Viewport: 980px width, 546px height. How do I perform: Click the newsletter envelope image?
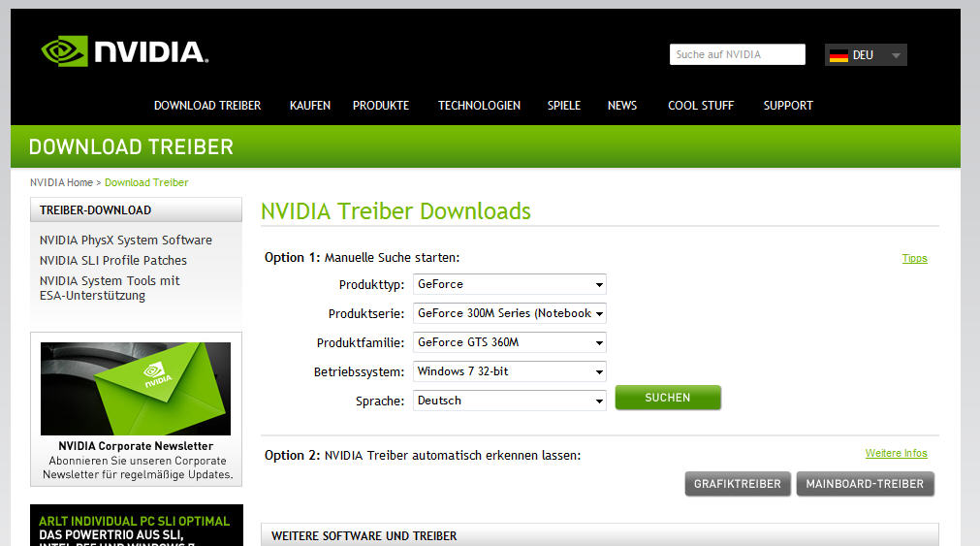pos(136,388)
